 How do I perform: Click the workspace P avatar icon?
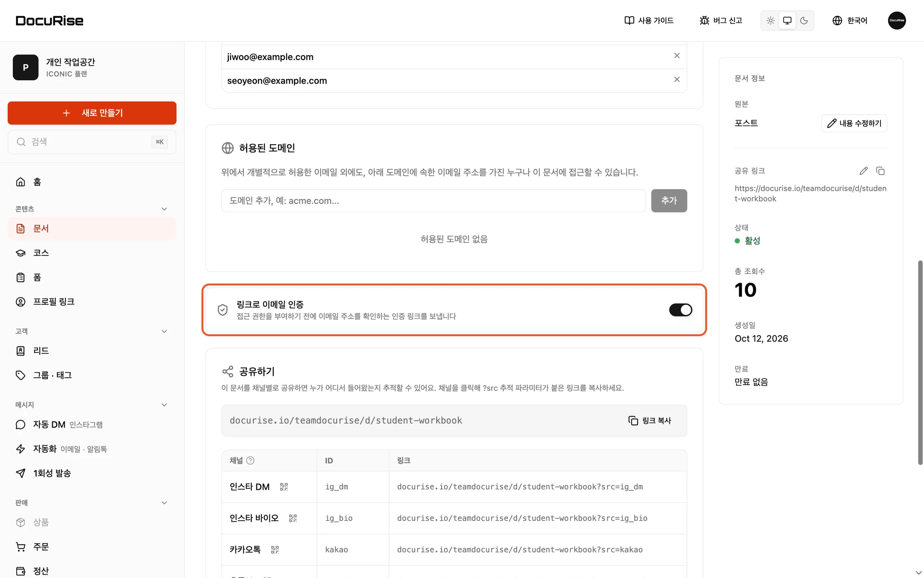pyautogui.click(x=25, y=68)
